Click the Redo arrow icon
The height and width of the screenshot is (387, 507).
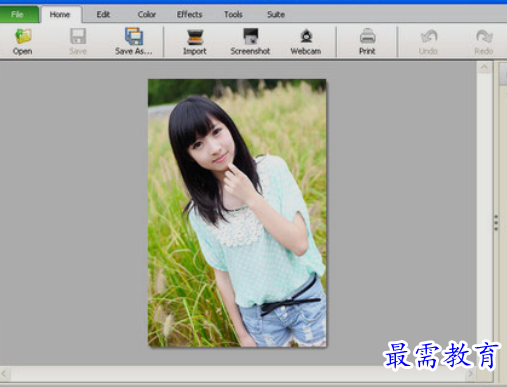point(484,37)
